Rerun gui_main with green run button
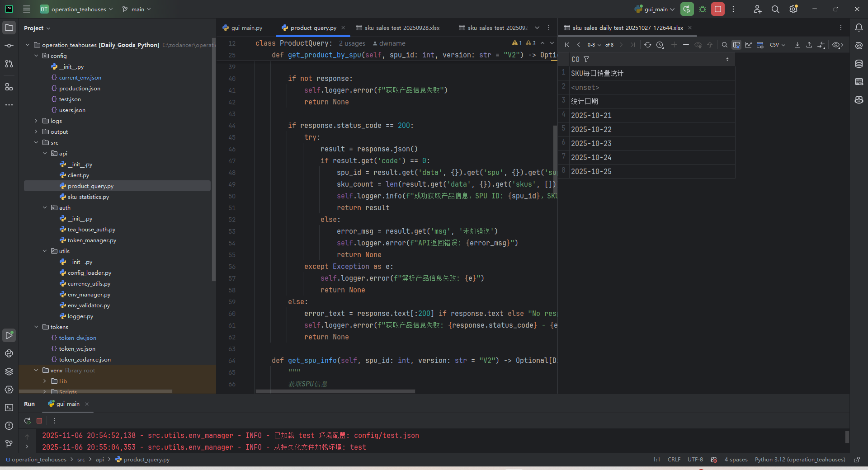Viewport: 868px width, 470px height. (687, 9)
